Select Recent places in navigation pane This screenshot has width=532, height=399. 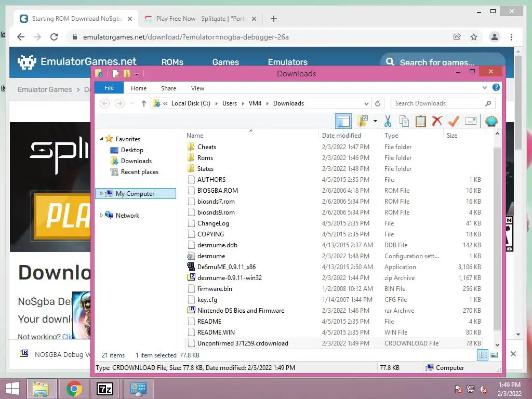(139, 171)
